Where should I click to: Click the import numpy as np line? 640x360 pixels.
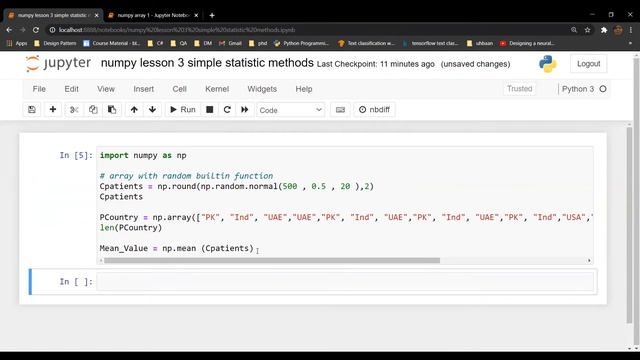(x=143, y=156)
